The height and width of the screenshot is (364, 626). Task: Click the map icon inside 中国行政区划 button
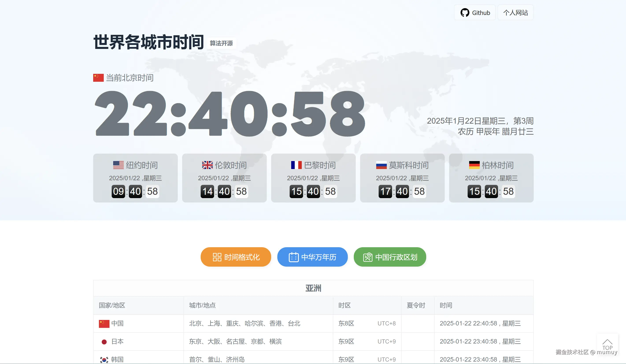click(368, 257)
